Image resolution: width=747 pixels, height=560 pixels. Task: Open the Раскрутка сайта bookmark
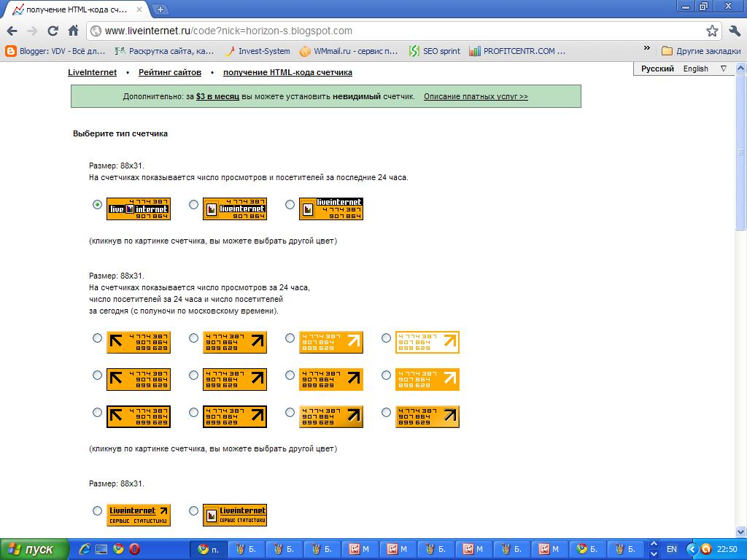point(165,51)
